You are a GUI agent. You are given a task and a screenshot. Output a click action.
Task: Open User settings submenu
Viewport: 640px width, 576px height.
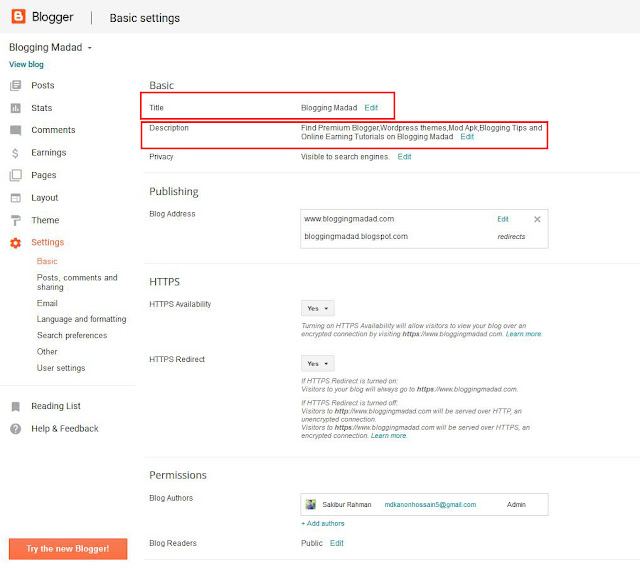(x=61, y=368)
